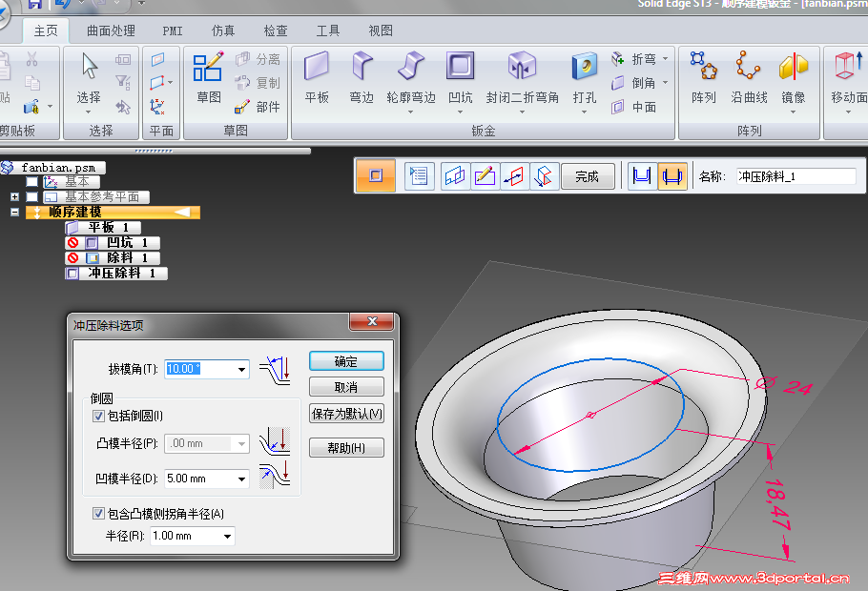Screen dimensions: 868x591
Task: Click the 分离 command in sketch group
Action: tap(258, 59)
